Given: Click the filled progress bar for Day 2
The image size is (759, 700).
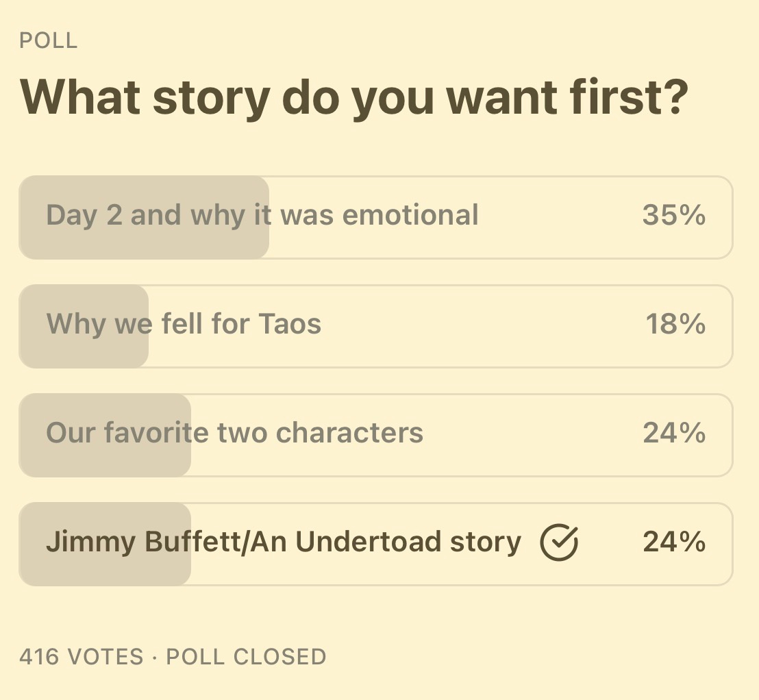Looking at the screenshot, I should (x=144, y=217).
